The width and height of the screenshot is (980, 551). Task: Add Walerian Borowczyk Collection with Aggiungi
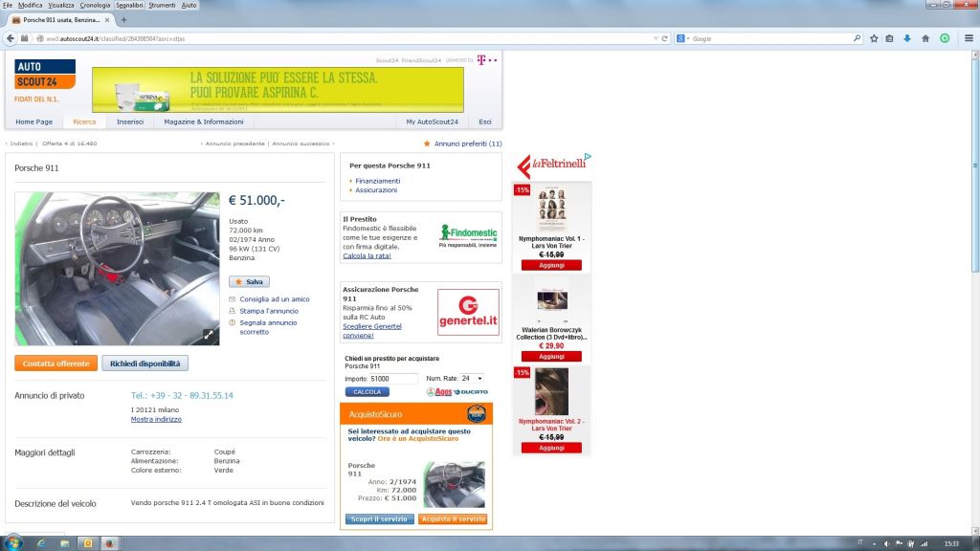[x=551, y=356]
